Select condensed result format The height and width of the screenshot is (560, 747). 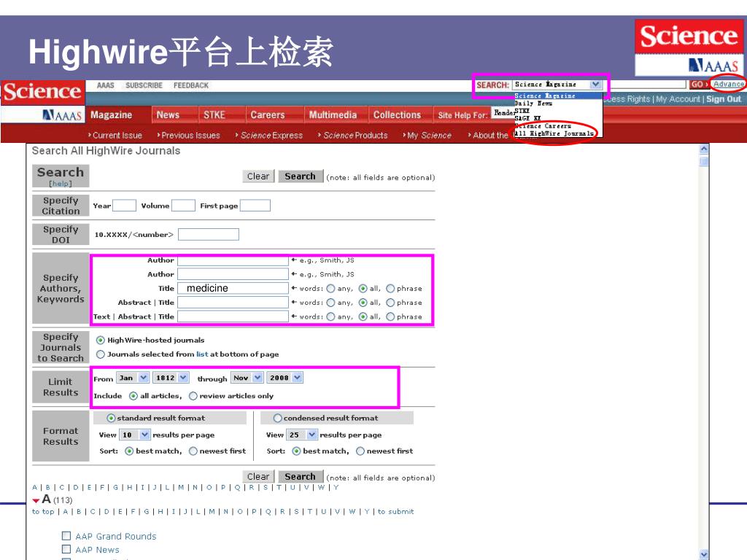click(x=278, y=418)
